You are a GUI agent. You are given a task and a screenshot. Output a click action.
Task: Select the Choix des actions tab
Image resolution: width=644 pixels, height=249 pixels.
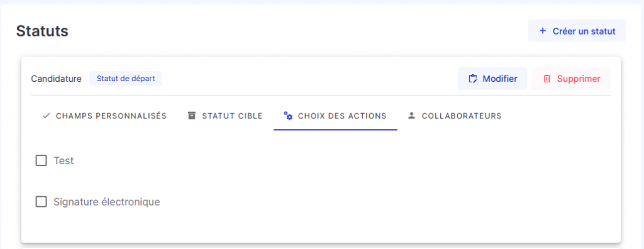(x=335, y=116)
